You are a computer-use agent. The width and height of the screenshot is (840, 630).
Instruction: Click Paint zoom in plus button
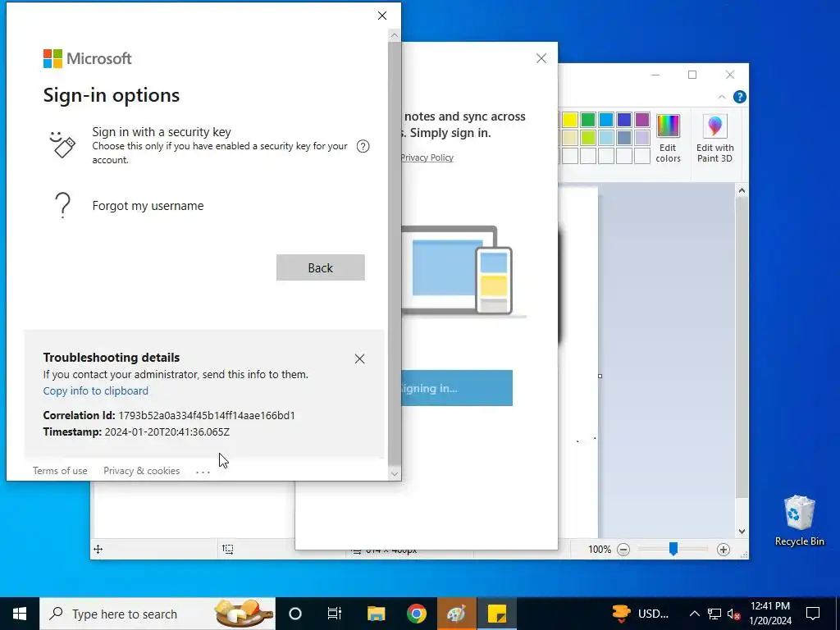(724, 549)
